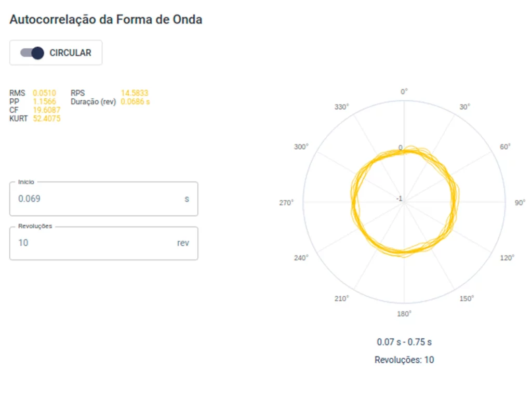Viewport: 532px width, 395px height.
Task: Click the 180° angular axis label
Action: click(x=404, y=314)
